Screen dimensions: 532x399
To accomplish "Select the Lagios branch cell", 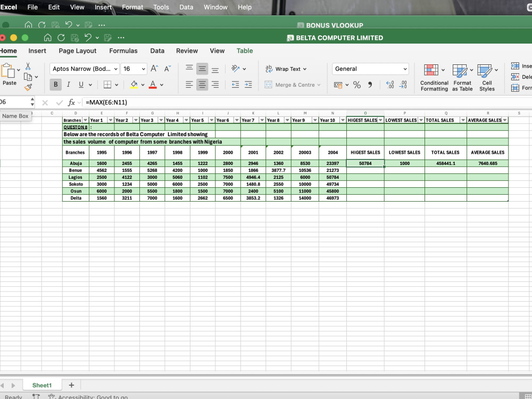I will [76, 177].
